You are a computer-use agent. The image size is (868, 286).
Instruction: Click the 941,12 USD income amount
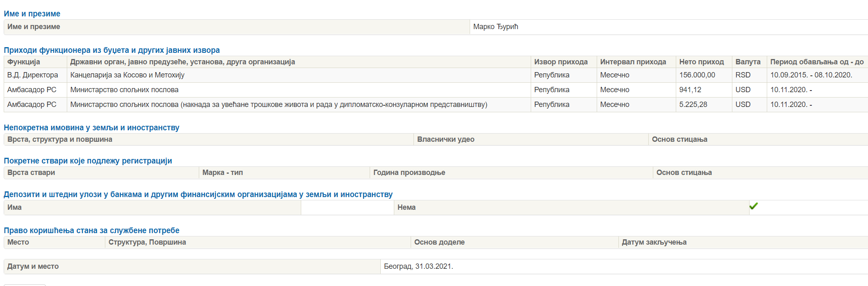(690, 90)
